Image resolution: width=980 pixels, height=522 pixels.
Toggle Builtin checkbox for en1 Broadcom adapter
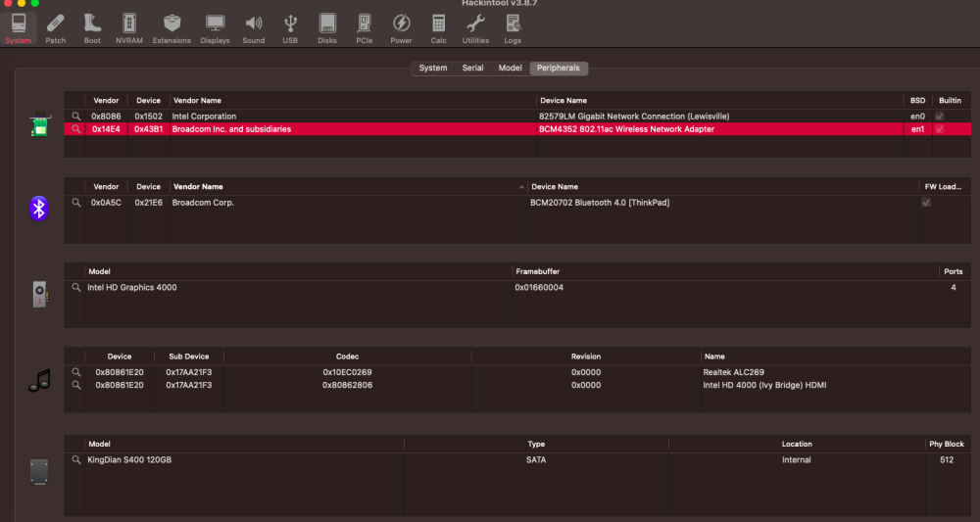click(x=940, y=129)
